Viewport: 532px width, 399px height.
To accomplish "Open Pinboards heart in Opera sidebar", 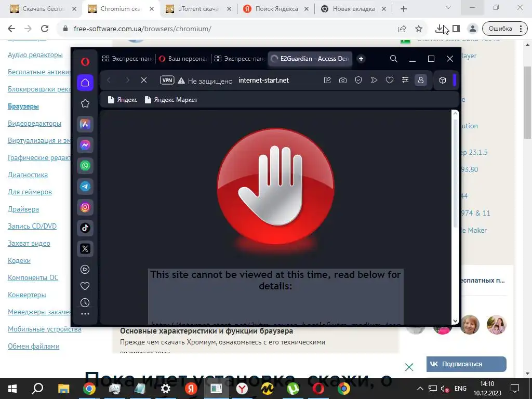I will [x=85, y=286].
